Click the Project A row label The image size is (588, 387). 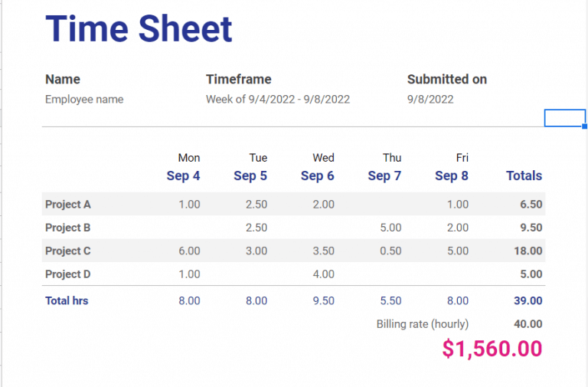68,205
